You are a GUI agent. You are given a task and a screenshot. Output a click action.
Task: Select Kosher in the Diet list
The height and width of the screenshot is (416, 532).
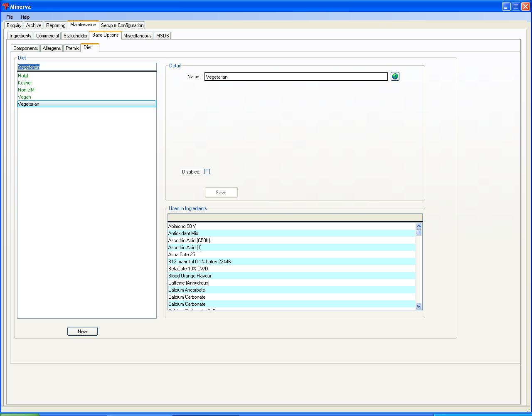click(87, 83)
